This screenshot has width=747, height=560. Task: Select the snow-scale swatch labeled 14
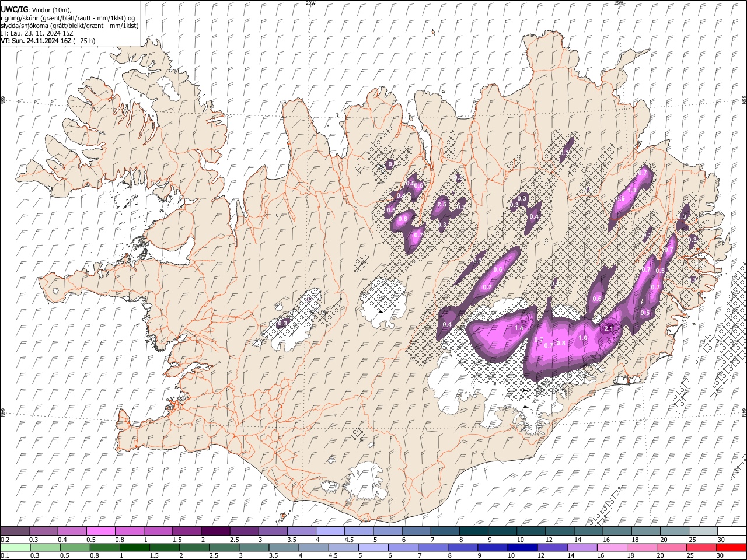[x=589, y=531]
